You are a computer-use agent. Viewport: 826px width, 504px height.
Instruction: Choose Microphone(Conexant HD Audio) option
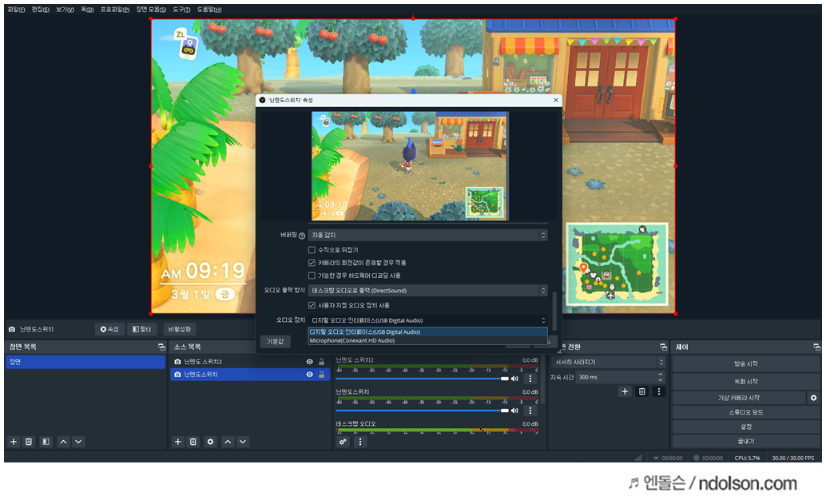(427, 340)
